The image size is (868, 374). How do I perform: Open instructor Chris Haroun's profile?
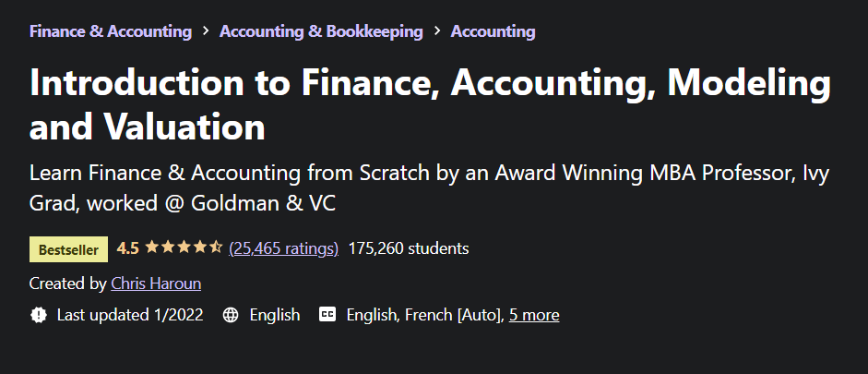tap(156, 284)
